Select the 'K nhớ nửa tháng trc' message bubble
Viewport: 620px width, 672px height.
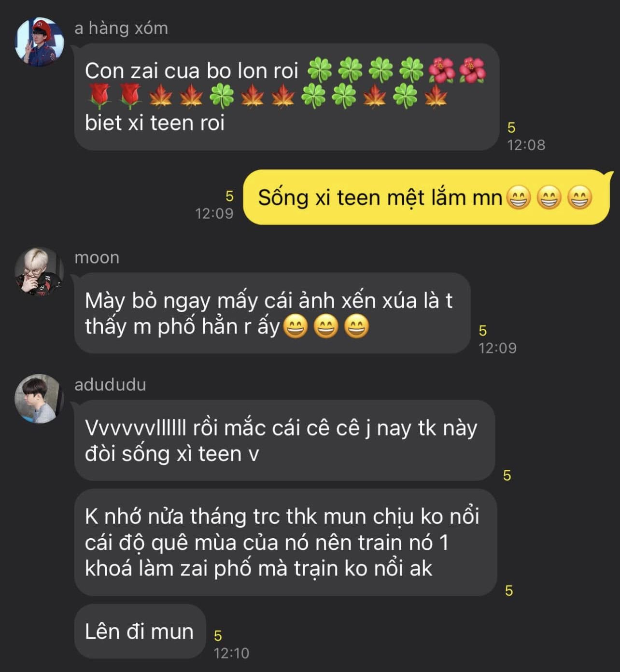[x=286, y=542]
